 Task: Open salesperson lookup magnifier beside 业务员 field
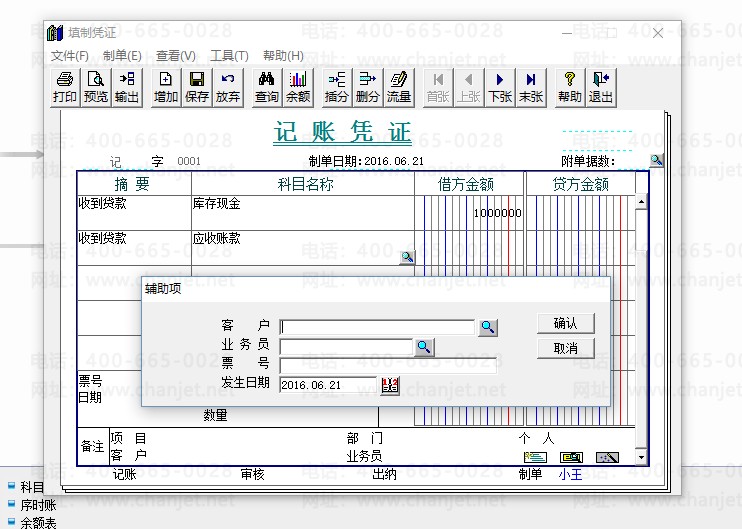point(425,346)
